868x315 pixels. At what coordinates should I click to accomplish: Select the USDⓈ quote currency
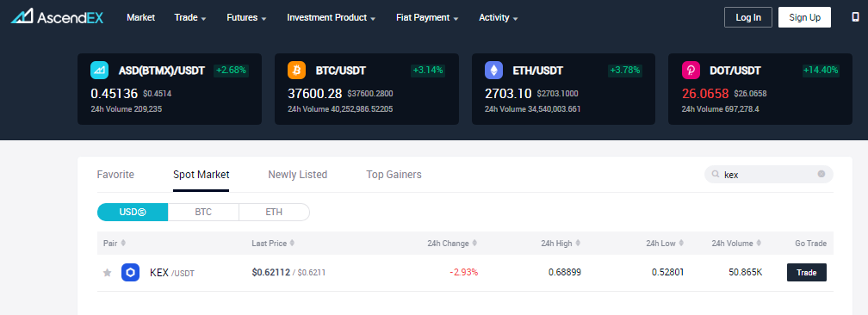click(x=133, y=212)
